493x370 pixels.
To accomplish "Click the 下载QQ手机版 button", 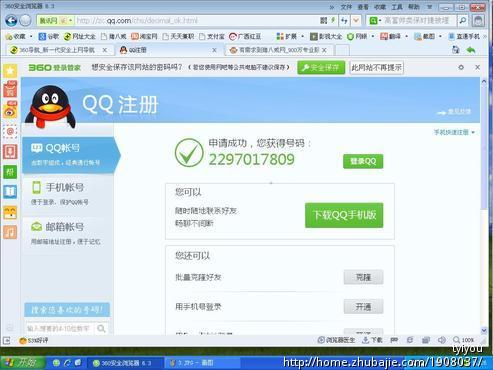I will (x=344, y=215).
